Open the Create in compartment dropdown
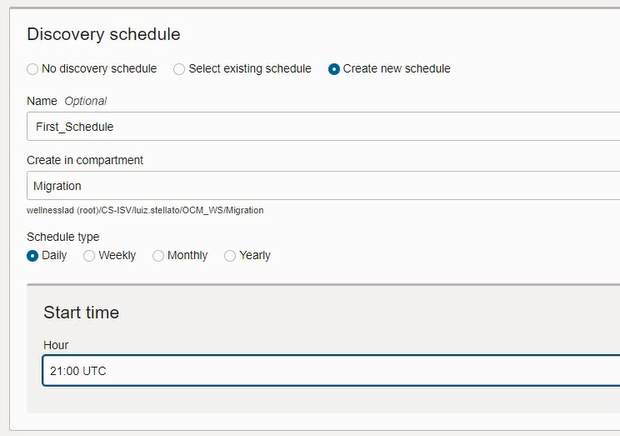This screenshot has width=620, height=436. [320, 186]
